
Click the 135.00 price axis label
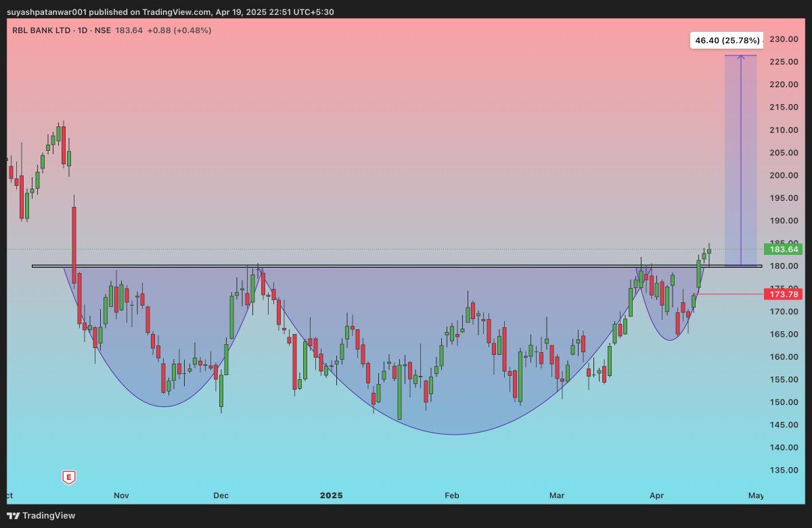(x=783, y=470)
